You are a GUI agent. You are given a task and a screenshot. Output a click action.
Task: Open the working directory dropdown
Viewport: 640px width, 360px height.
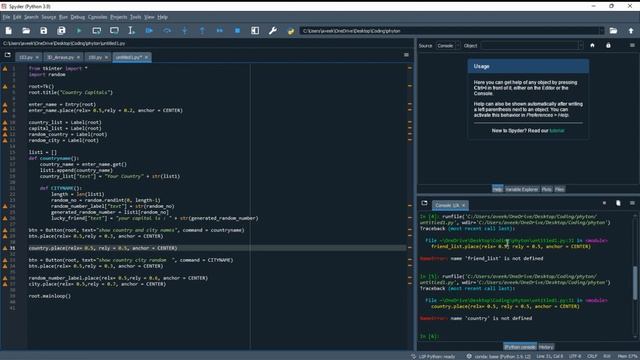tap(601, 31)
